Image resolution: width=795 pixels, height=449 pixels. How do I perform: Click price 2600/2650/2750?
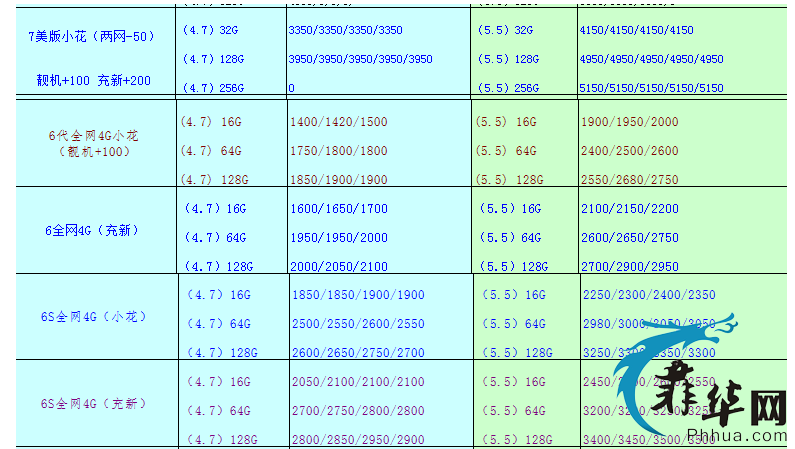click(x=630, y=238)
